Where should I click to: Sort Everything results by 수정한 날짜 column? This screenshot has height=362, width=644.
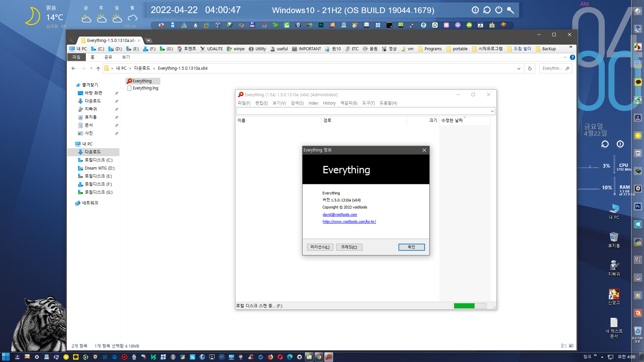465,120
